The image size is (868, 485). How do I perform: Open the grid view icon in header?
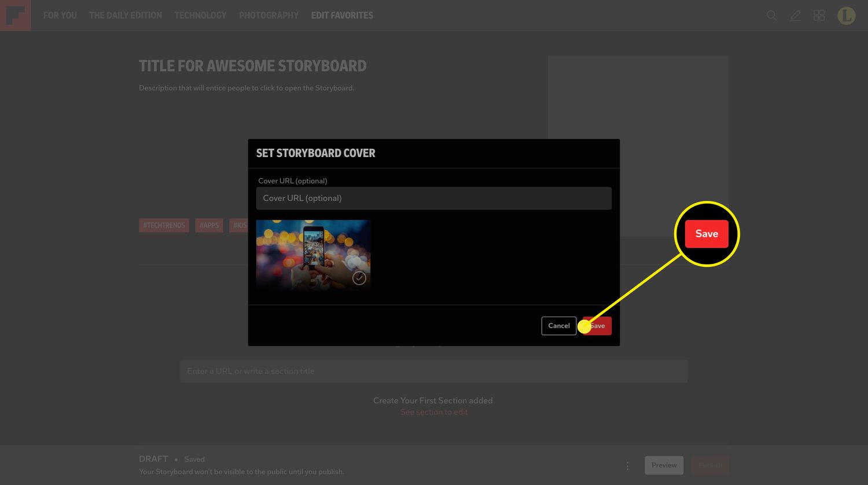tap(819, 16)
